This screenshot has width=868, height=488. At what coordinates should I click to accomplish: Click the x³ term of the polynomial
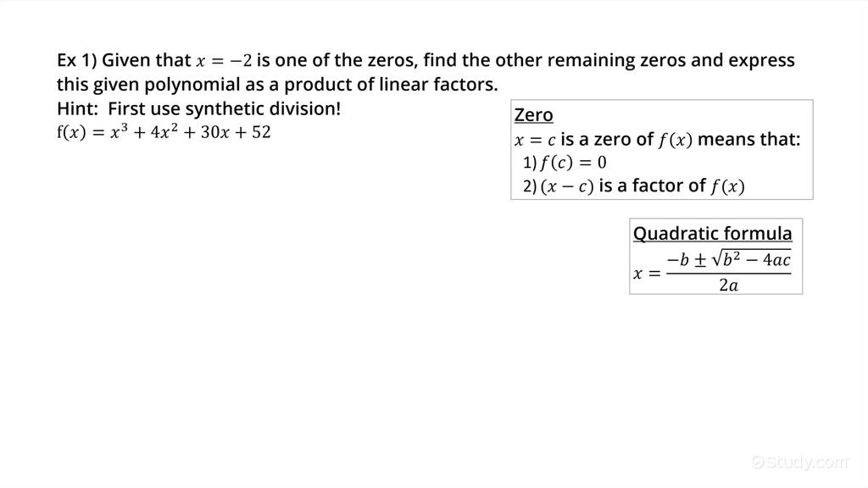coord(119,131)
